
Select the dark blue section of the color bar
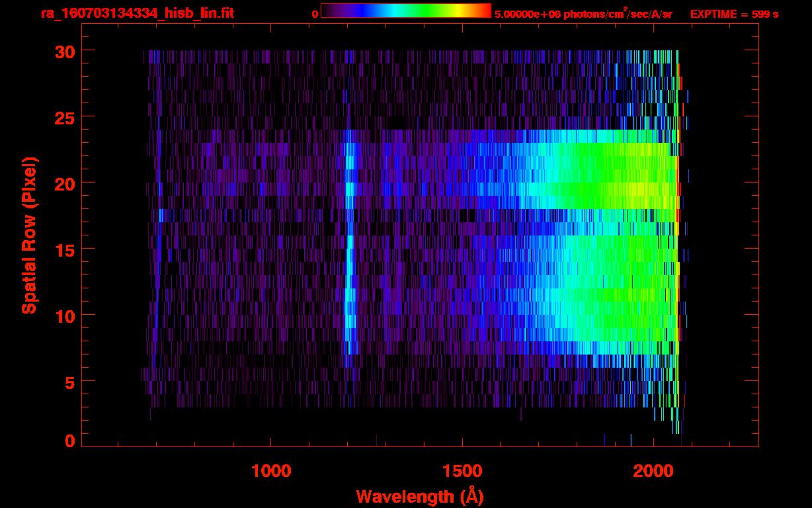click(350, 11)
